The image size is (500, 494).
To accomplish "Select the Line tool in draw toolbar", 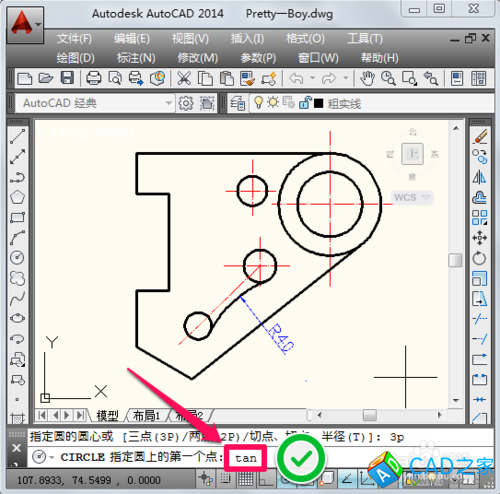I will click(17, 137).
